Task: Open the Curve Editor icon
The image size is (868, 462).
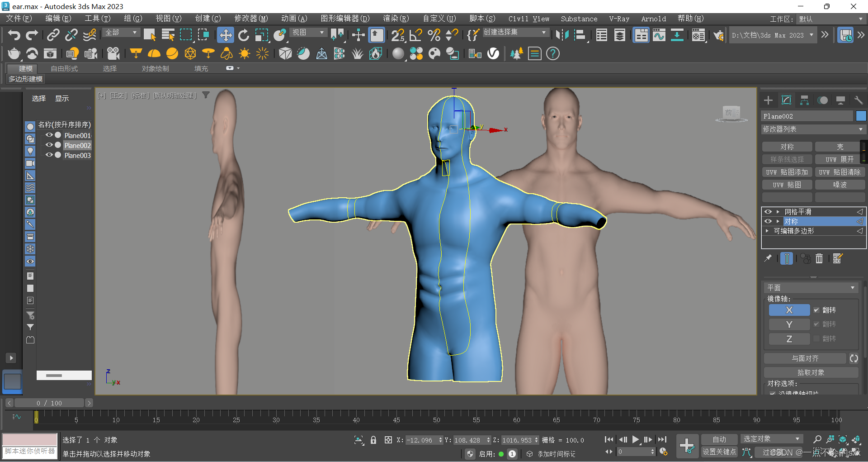Action: pyautogui.click(x=659, y=35)
